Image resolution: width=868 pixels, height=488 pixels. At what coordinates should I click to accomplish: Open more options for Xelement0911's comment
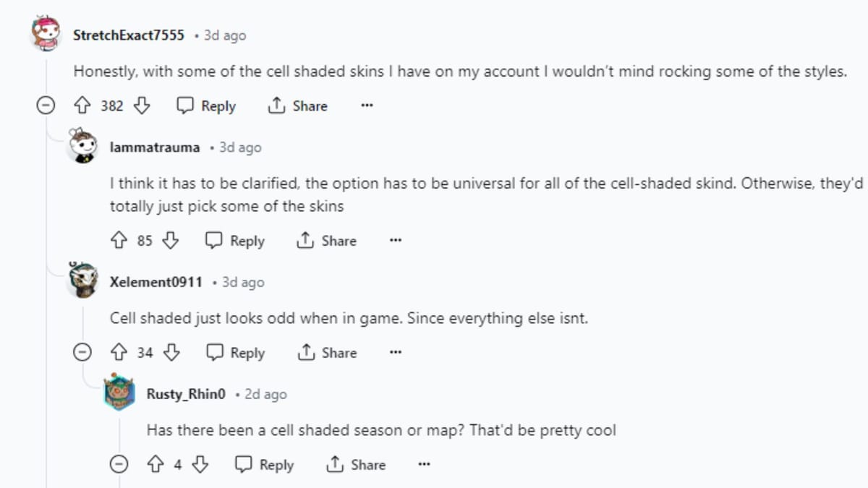point(395,353)
